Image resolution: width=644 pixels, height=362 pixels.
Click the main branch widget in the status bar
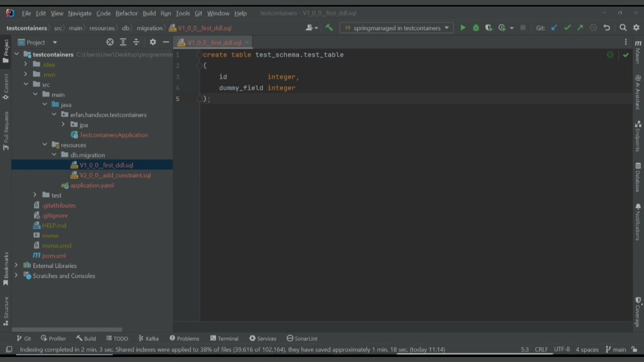click(x=616, y=349)
